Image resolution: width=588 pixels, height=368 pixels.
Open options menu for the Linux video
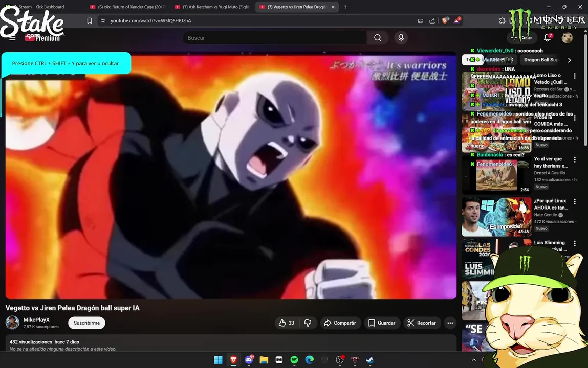click(575, 202)
